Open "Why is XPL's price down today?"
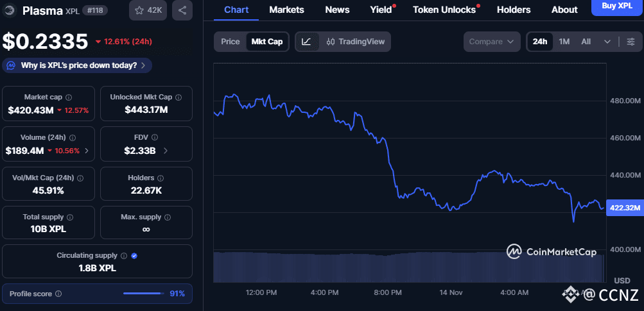 coord(78,65)
